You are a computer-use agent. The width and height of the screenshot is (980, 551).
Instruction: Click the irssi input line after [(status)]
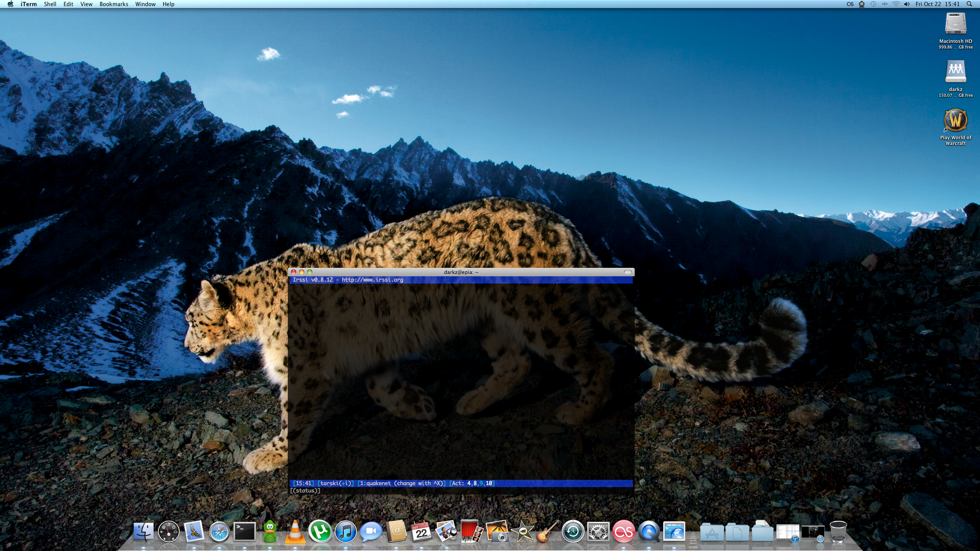click(x=383, y=491)
